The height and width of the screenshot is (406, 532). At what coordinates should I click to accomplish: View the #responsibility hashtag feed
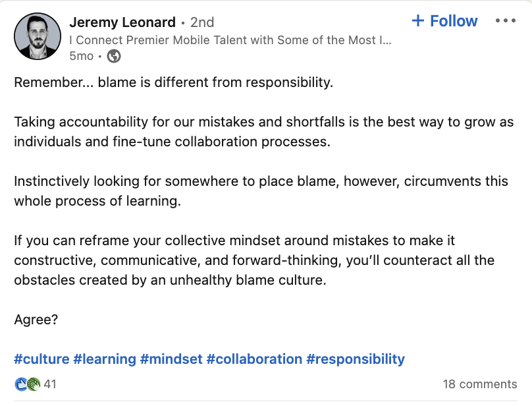click(356, 359)
